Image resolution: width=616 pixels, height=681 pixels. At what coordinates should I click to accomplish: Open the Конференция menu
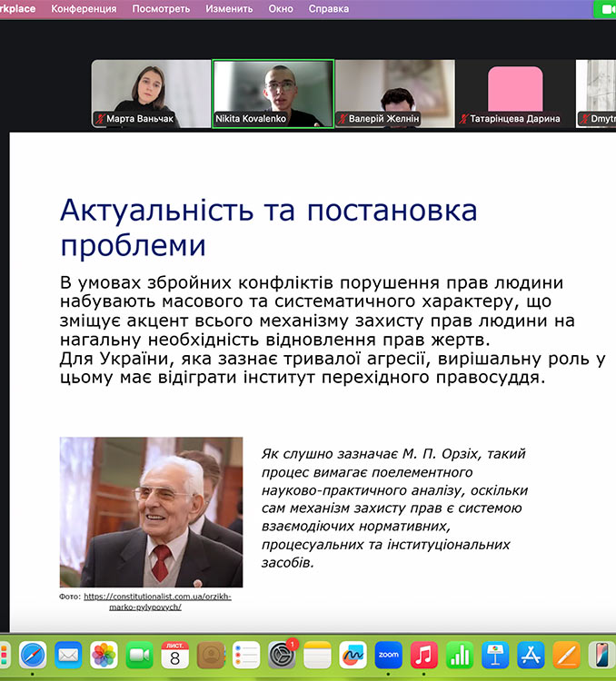84,9
